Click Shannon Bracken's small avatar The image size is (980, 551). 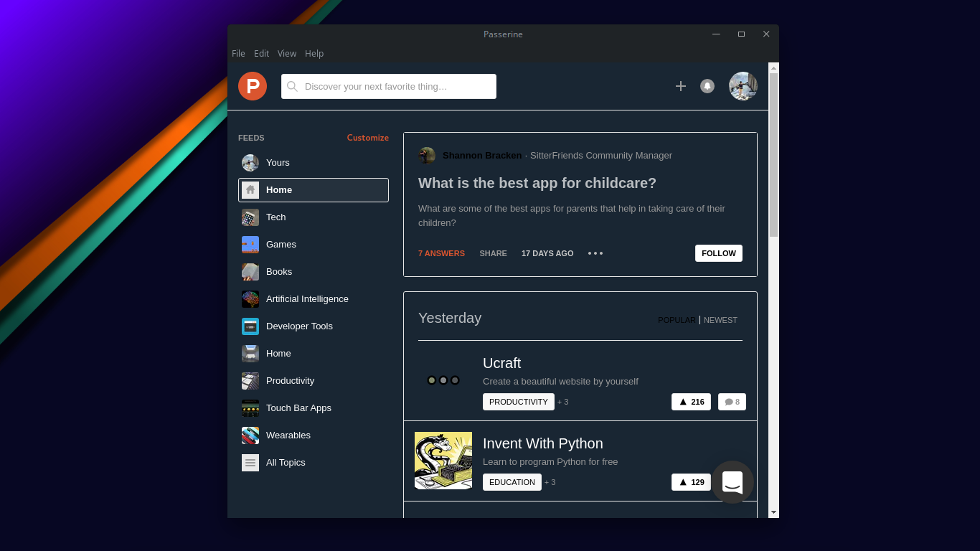pos(427,156)
